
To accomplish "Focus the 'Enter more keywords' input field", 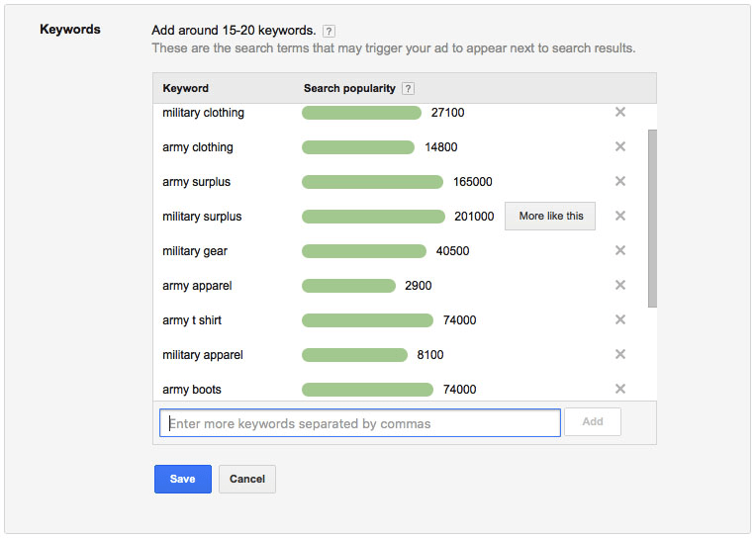I will pyautogui.click(x=359, y=422).
